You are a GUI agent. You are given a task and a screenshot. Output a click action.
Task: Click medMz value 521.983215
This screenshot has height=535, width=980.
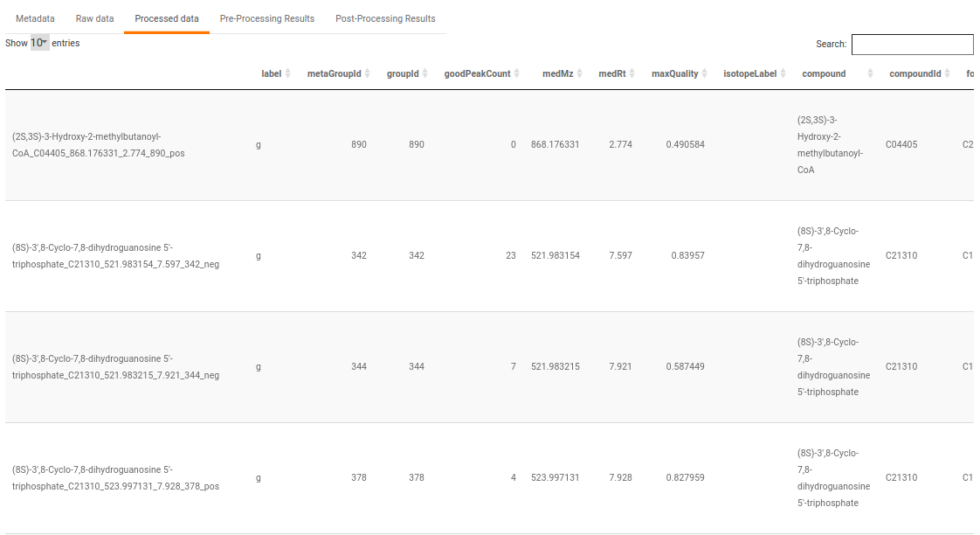pyautogui.click(x=555, y=366)
